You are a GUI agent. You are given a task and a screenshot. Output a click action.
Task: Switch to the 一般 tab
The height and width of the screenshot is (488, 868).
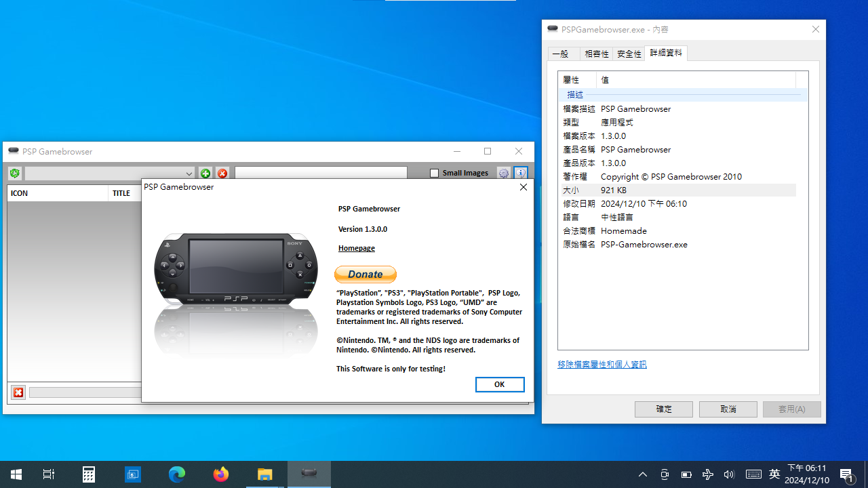pyautogui.click(x=564, y=54)
